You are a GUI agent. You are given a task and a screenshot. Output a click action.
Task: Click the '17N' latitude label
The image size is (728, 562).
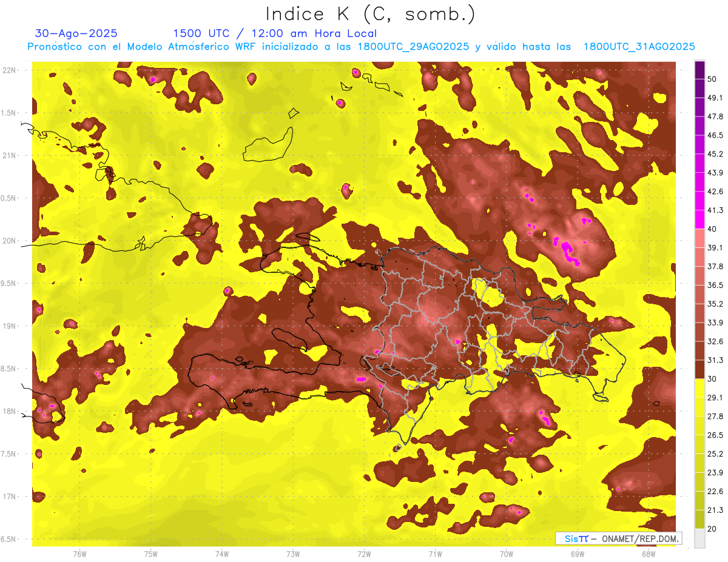(x=8, y=497)
